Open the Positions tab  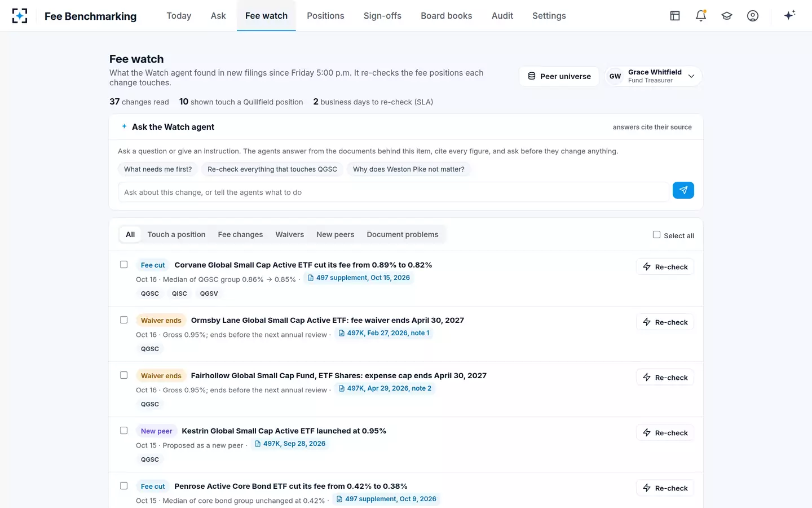point(325,16)
